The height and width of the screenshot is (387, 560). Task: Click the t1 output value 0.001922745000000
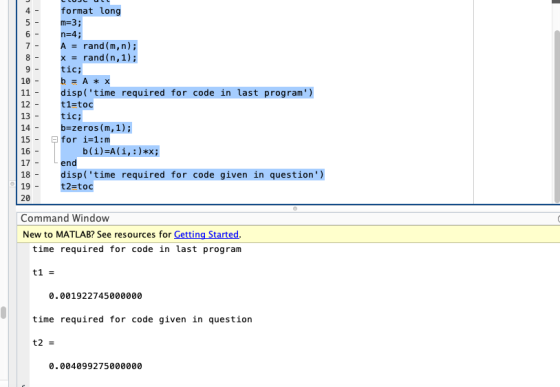click(x=95, y=296)
